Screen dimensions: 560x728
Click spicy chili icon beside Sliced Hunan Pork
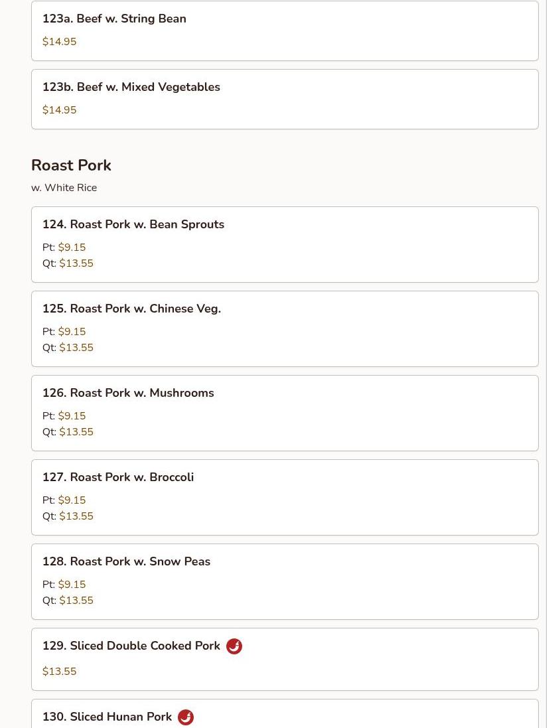(x=186, y=717)
